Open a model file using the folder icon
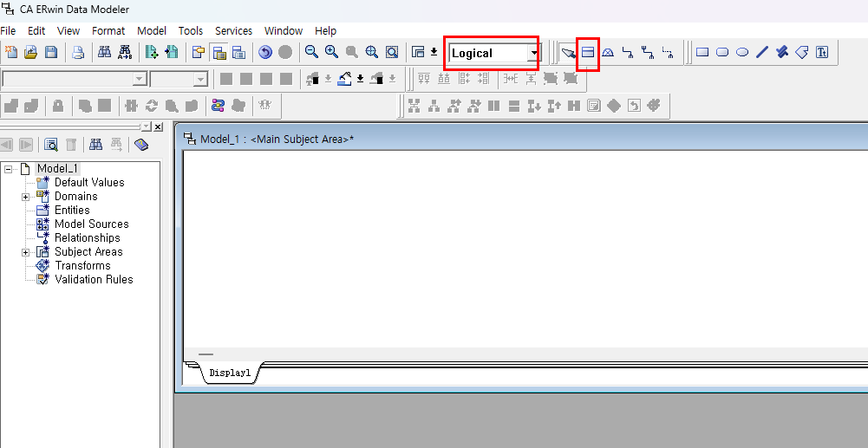The width and height of the screenshot is (868, 448). (31, 53)
